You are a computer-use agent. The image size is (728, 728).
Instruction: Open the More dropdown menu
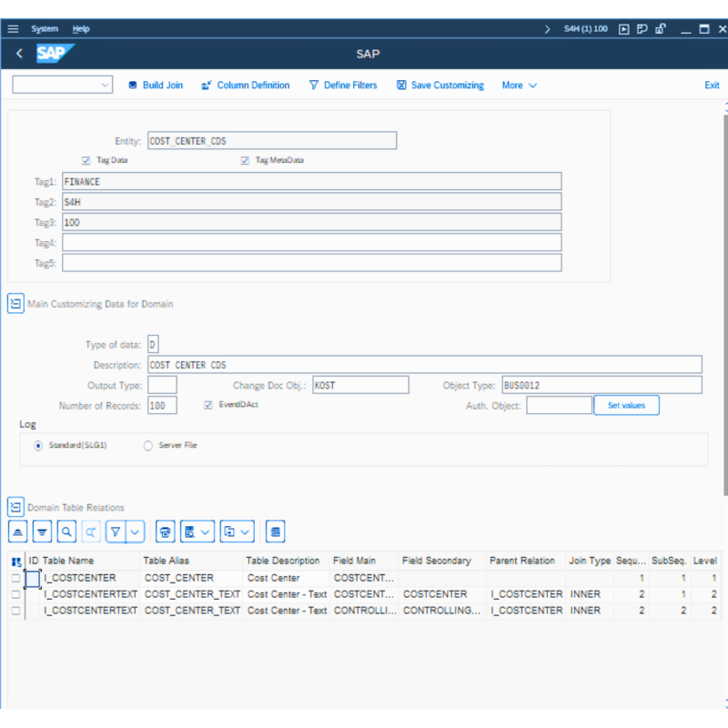point(519,85)
